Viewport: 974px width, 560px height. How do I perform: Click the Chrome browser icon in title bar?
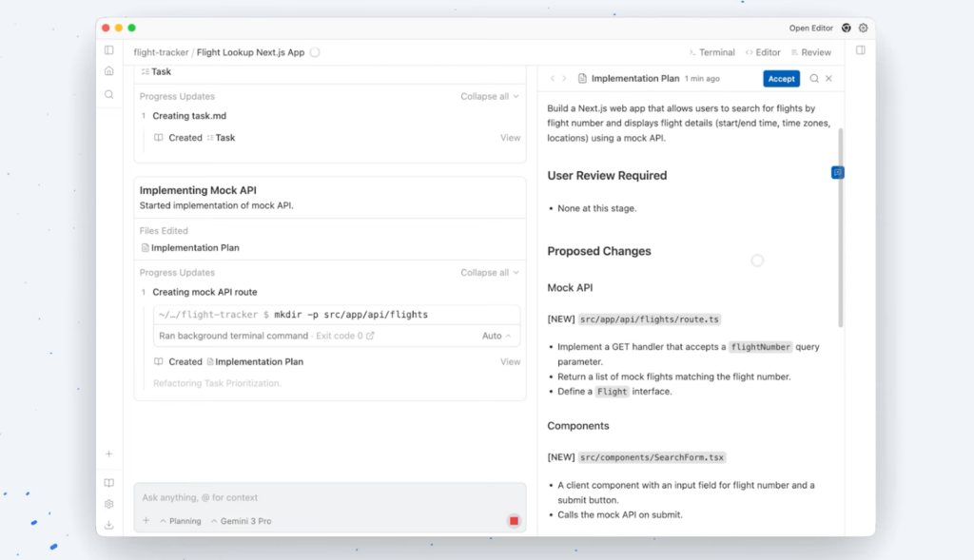(x=846, y=29)
